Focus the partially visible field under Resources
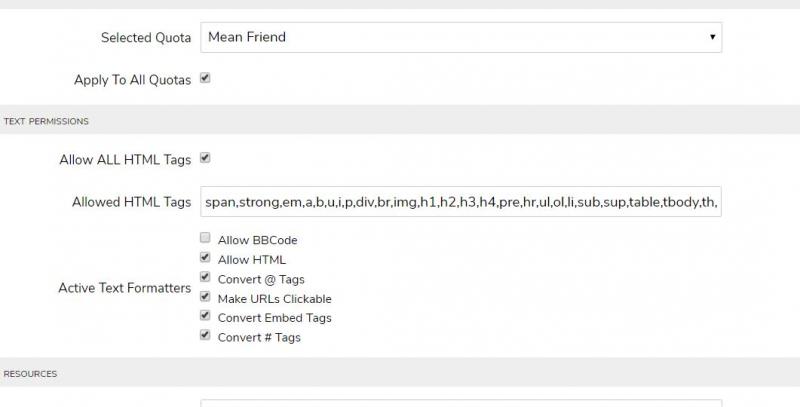 click(460, 403)
